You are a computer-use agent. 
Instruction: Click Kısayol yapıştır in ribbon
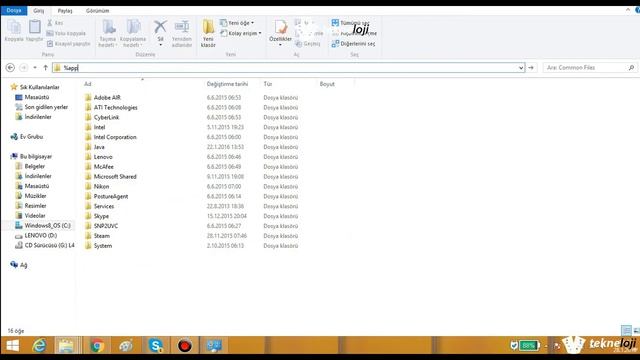point(69,44)
